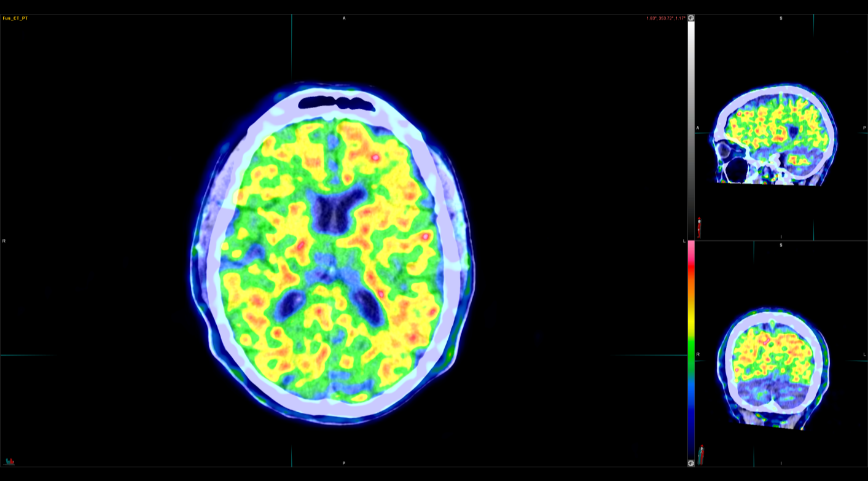The height and width of the screenshot is (481, 868).
Task: Click the gear icon above grayscale bar
Action: 691,18
